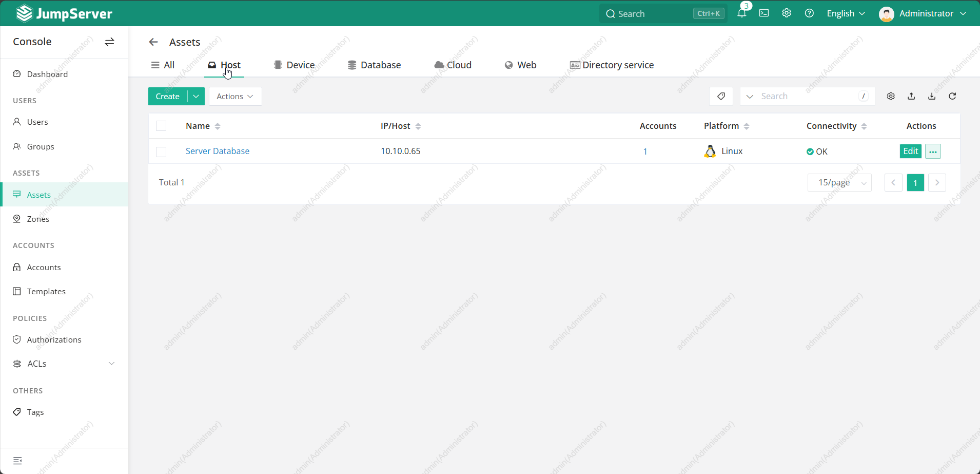Open the 15/page size selector

click(x=839, y=182)
